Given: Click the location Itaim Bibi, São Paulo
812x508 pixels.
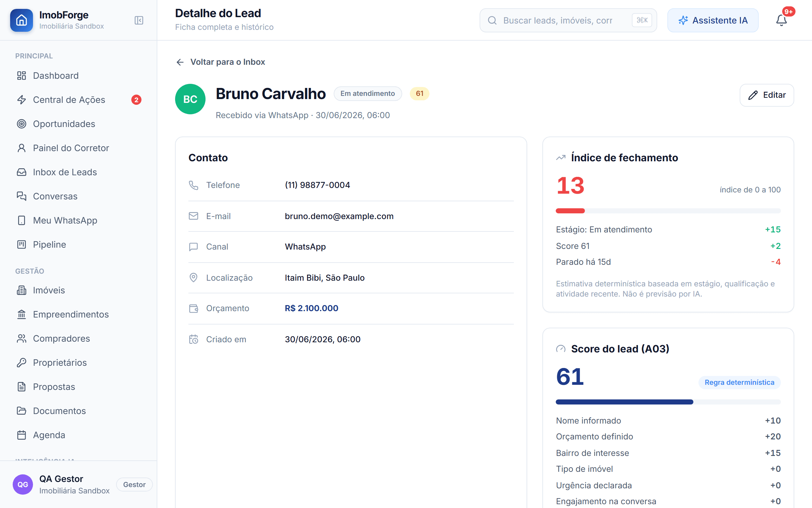Looking at the screenshot, I should pyautogui.click(x=324, y=278).
